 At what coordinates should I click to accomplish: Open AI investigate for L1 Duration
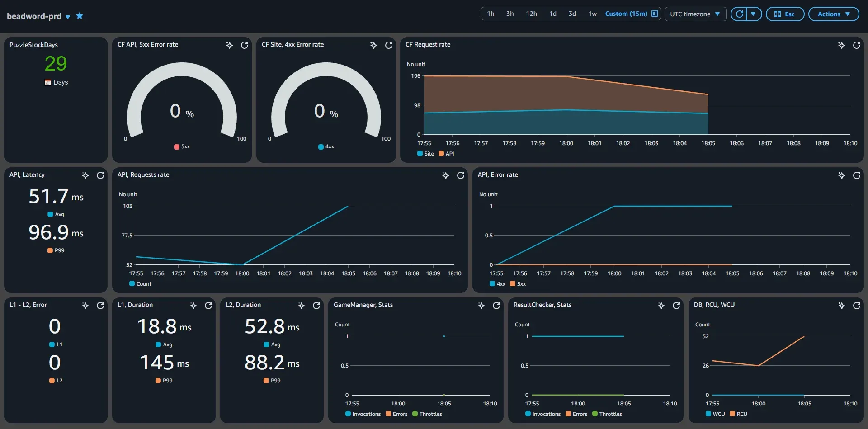coord(193,306)
